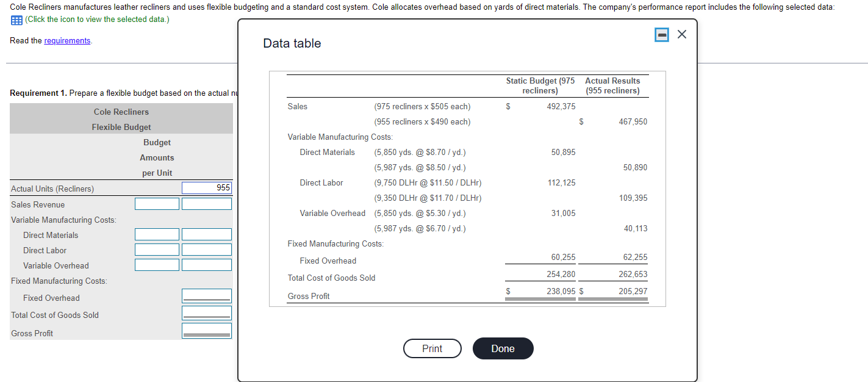The width and height of the screenshot is (868, 382).
Task: Click the data table grid icon
Action: (x=16, y=20)
